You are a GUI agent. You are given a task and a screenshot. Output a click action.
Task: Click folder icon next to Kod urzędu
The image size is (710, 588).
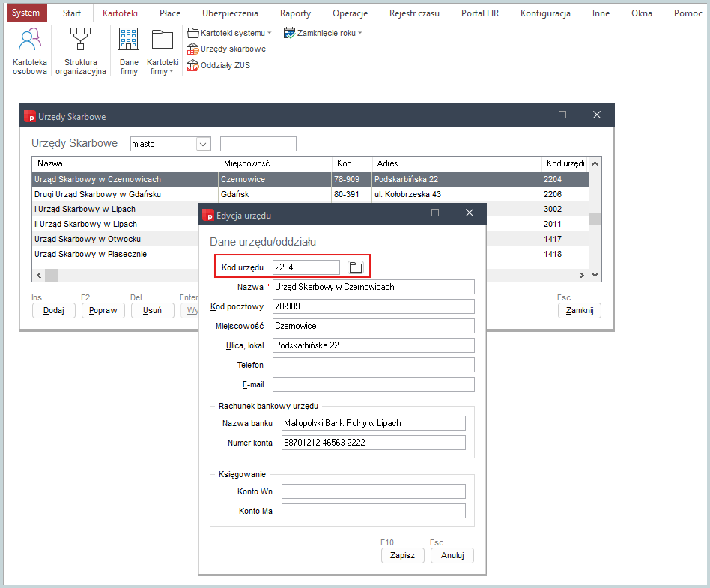[x=356, y=267]
